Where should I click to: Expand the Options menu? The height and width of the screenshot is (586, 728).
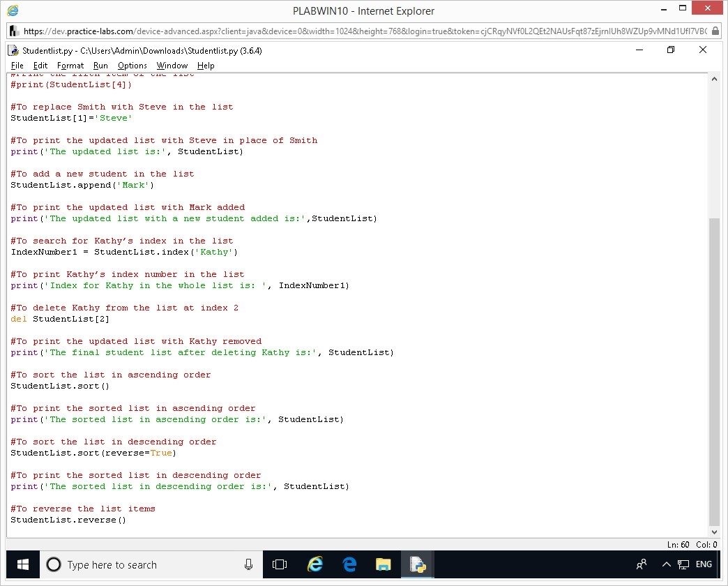[132, 66]
